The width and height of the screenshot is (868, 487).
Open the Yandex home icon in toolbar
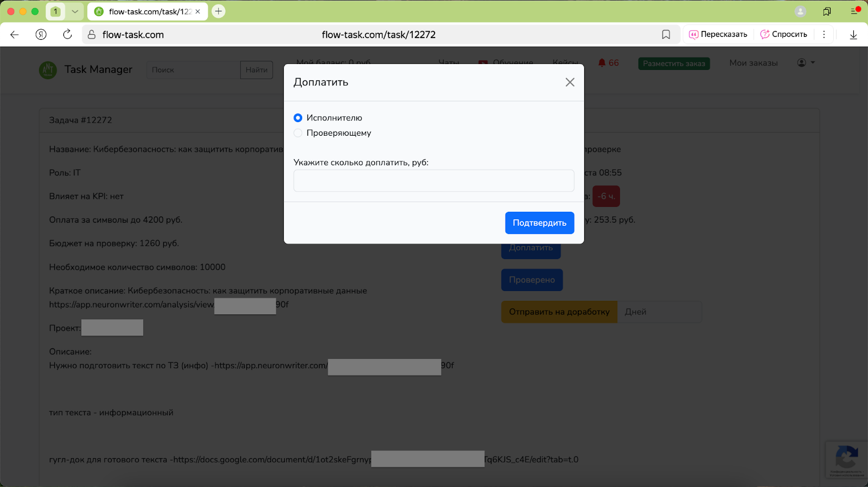pos(41,35)
